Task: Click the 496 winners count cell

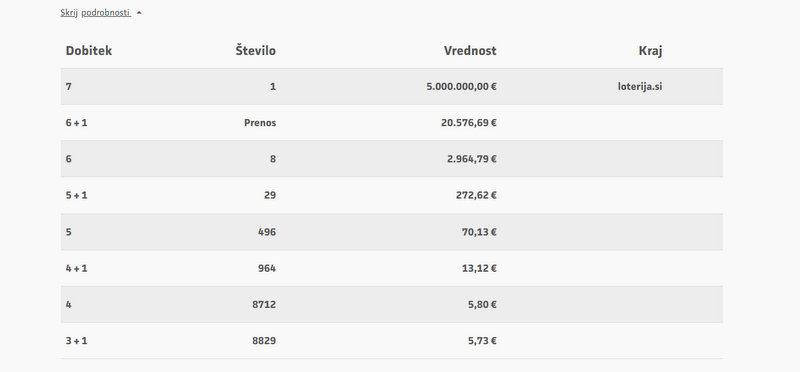Action: [x=267, y=232]
